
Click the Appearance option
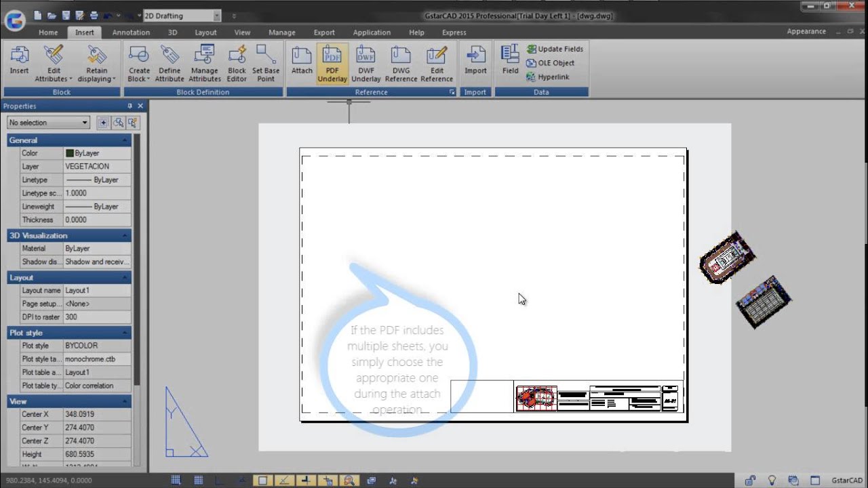pos(806,32)
